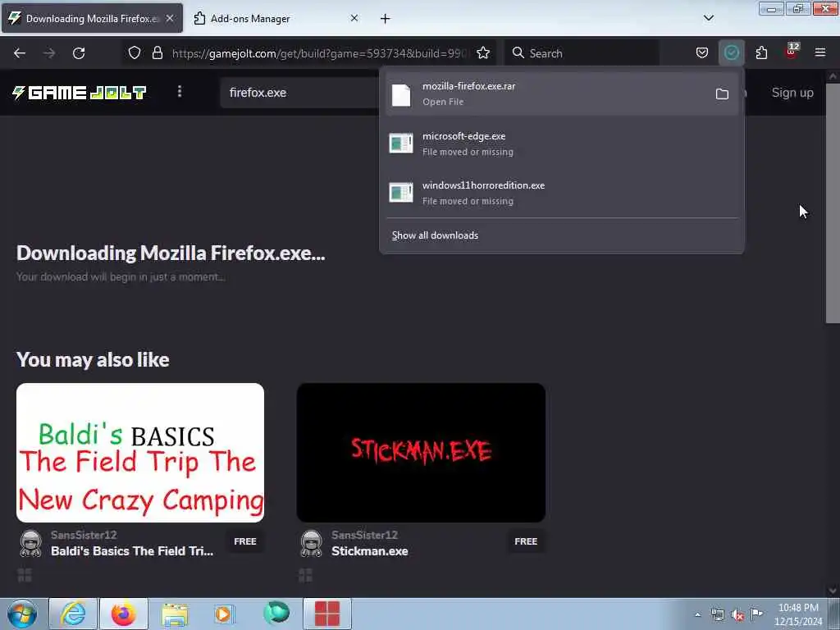Viewport: 840px width, 630px height.
Task: Go back with the browser back arrow
Action: [20, 53]
